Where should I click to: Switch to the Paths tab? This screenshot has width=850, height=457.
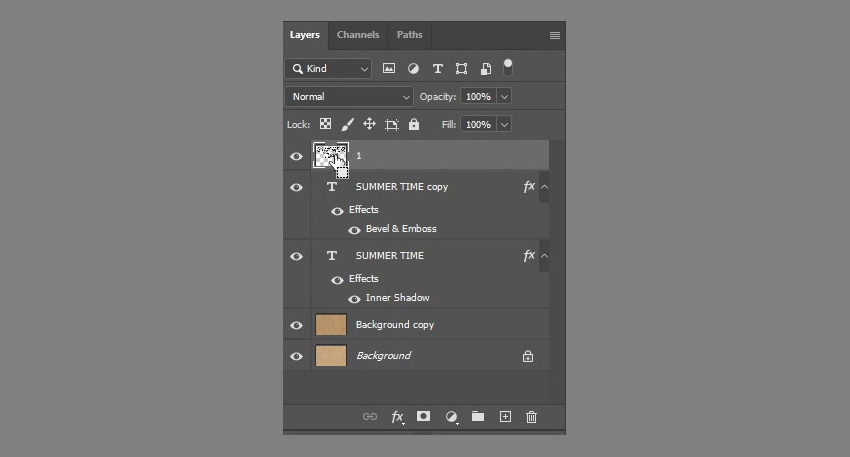[x=409, y=35]
